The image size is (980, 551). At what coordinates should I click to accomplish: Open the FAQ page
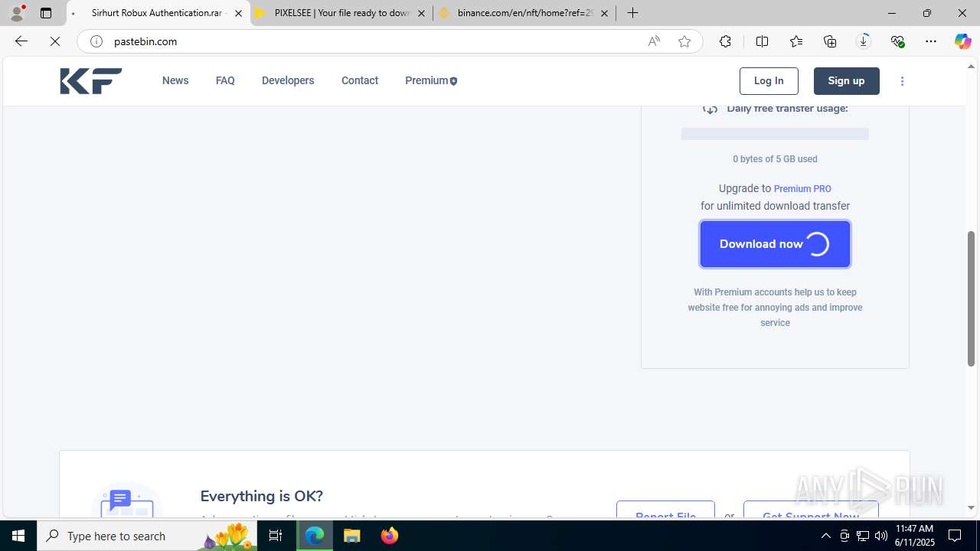(x=225, y=80)
